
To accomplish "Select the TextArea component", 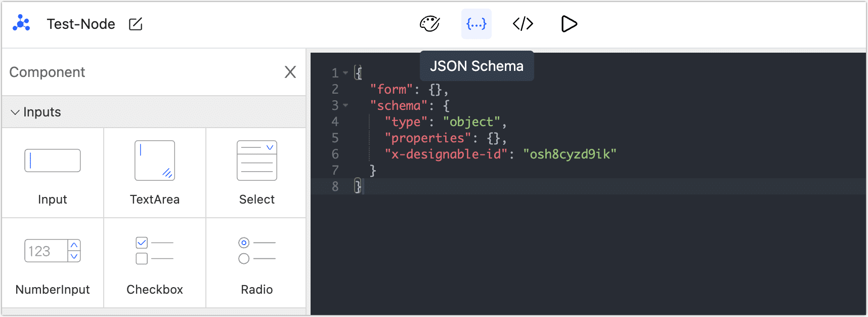I will [x=155, y=173].
